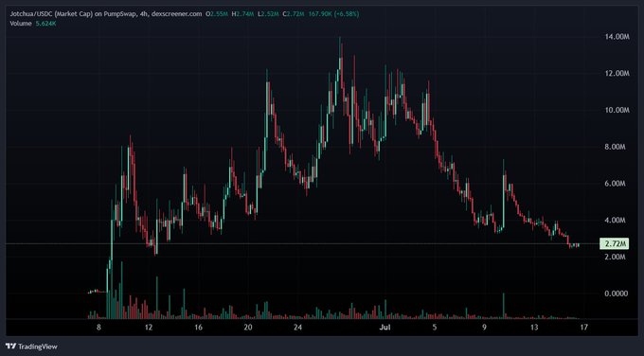Click date 17 on time axis
This screenshot has width=644, height=356.
[583, 328]
